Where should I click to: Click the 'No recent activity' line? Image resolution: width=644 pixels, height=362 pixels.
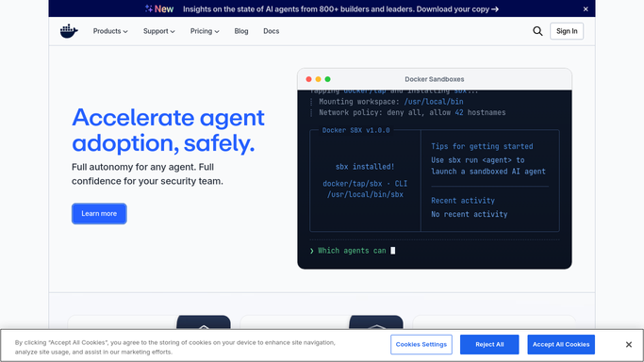pyautogui.click(x=469, y=214)
